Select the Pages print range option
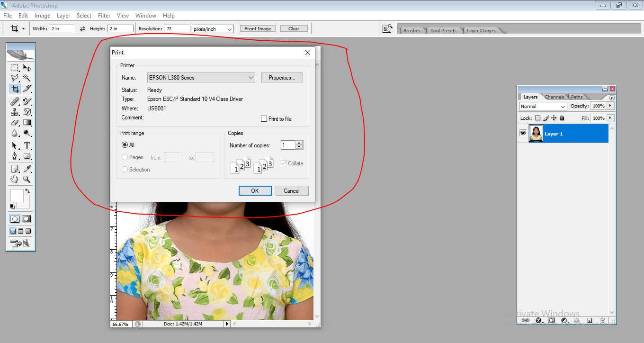Screen dimensions: 644x343 pos(125,157)
